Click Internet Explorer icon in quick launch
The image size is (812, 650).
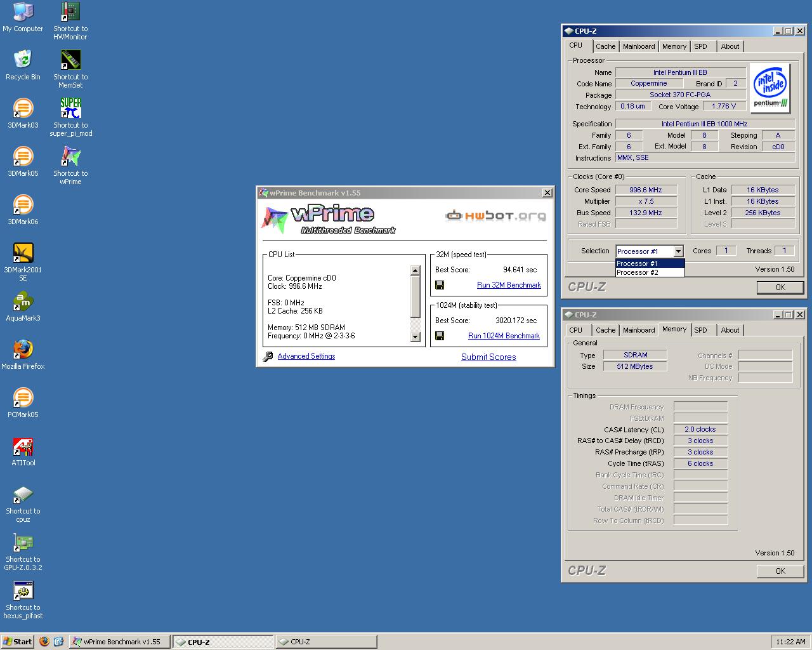pyautogui.click(x=58, y=641)
